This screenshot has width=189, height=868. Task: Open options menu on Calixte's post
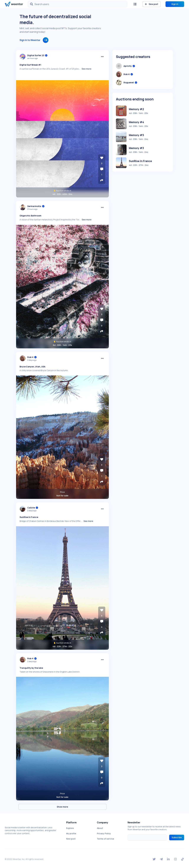(102, 509)
